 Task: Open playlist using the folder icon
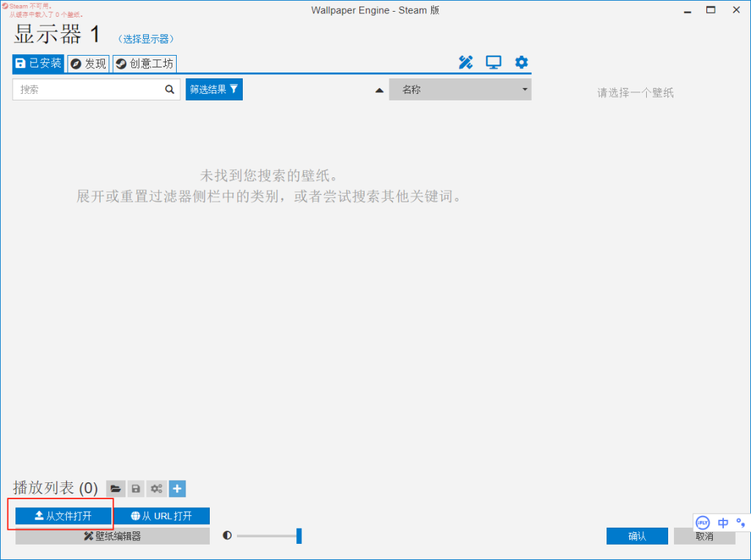115,489
